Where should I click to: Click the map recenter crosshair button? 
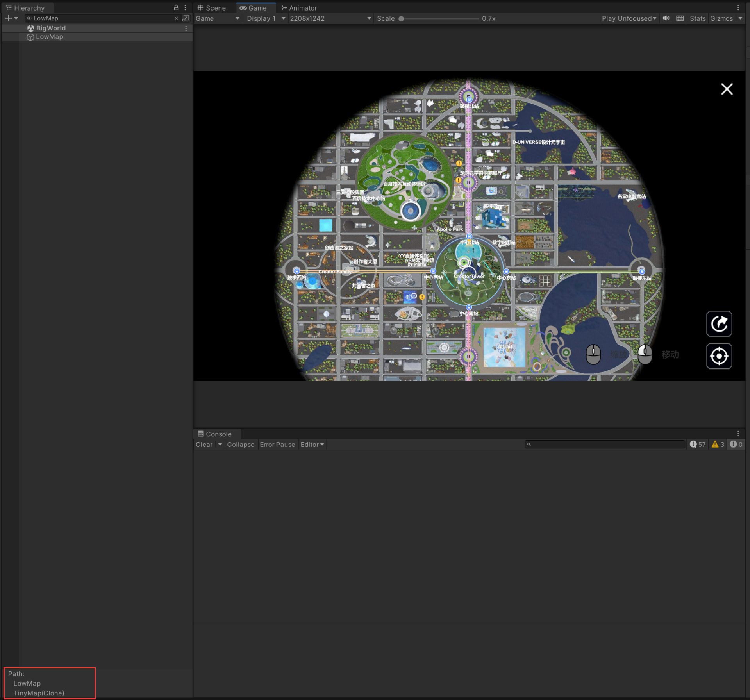point(719,356)
